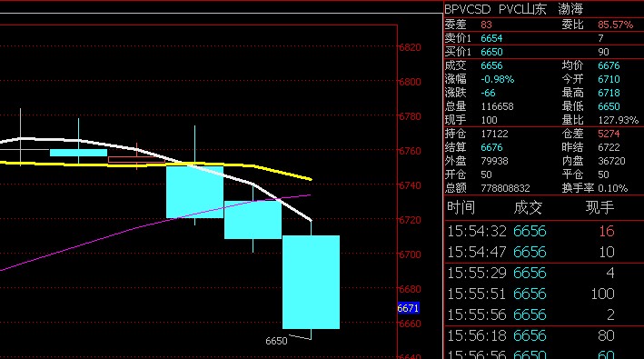Click the 6820 price axis label
644x359 pixels.
pyautogui.click(x=410, y=47)
